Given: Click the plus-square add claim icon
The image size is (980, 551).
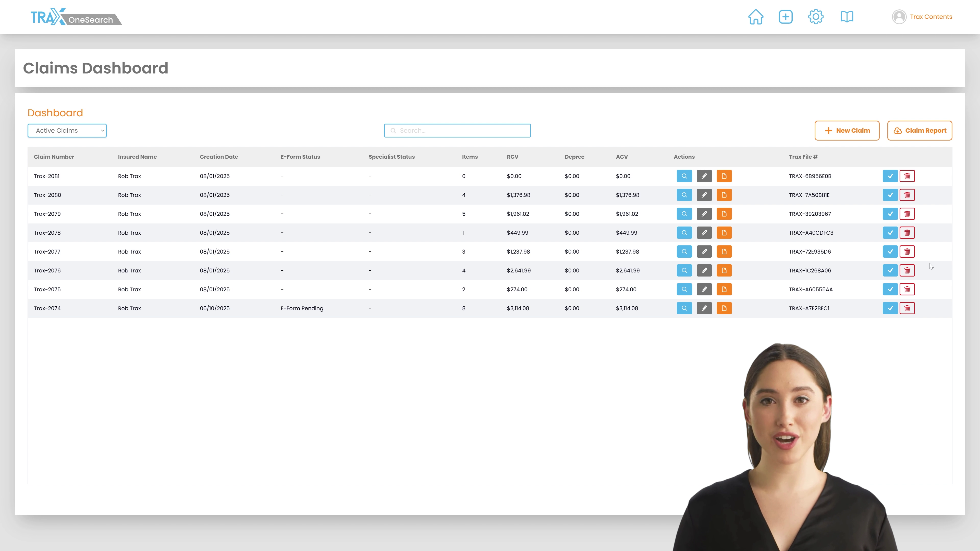Looking at the screenshot, I should [786, 17].
